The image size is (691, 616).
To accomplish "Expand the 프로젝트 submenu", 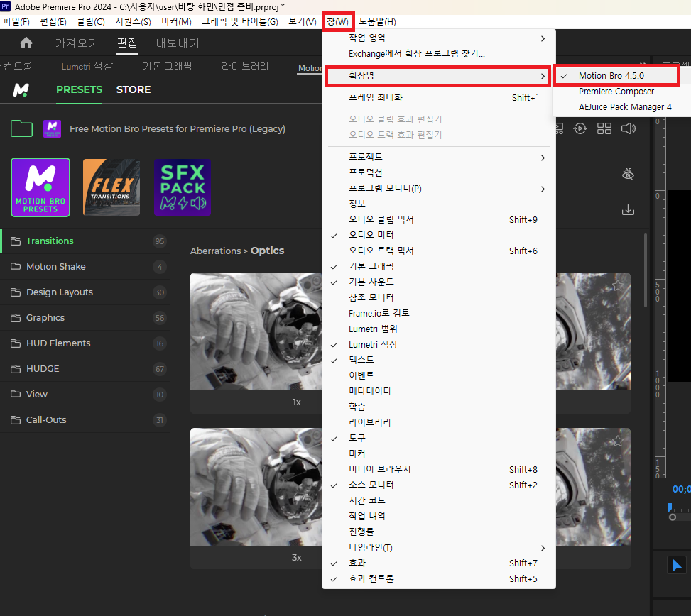I will point(438,157).
